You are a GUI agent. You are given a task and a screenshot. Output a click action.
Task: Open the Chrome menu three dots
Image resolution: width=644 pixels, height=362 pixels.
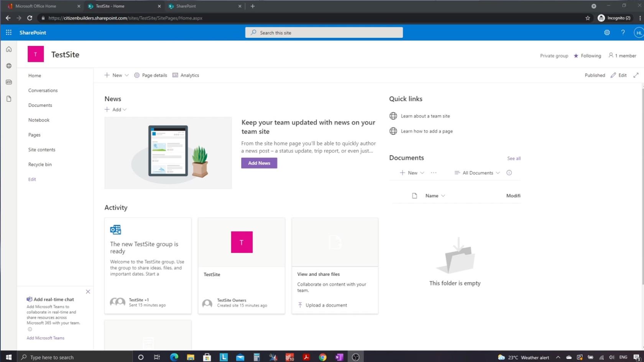point(640,18)
